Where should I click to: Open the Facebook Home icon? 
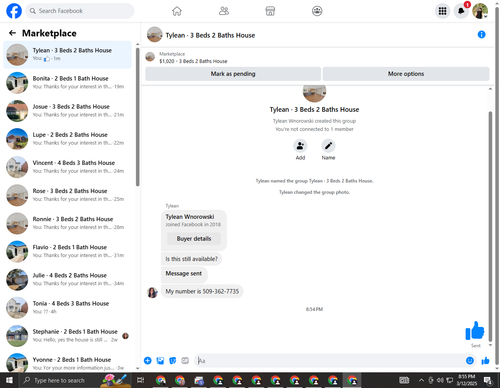[x=177, y=11]
